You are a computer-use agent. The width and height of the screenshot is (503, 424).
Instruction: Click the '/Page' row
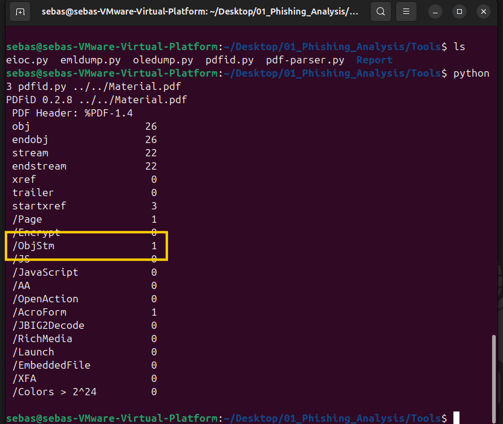tap(84, 219)
